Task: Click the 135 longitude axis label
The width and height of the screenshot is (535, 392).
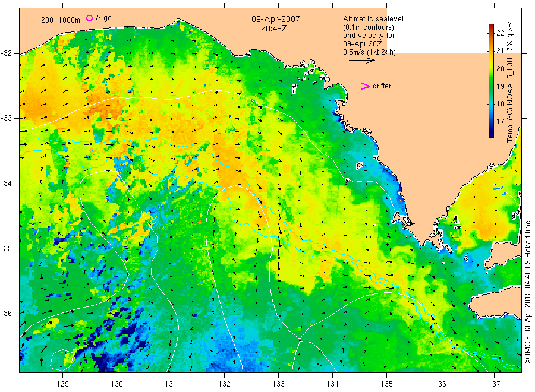Action: point(386,384)
